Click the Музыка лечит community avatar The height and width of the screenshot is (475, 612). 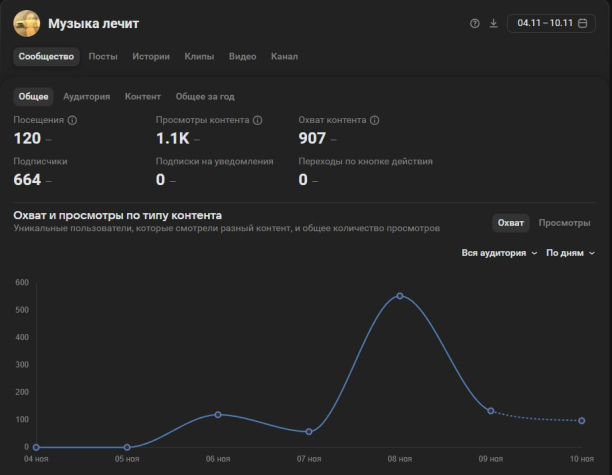coord(26,23)
